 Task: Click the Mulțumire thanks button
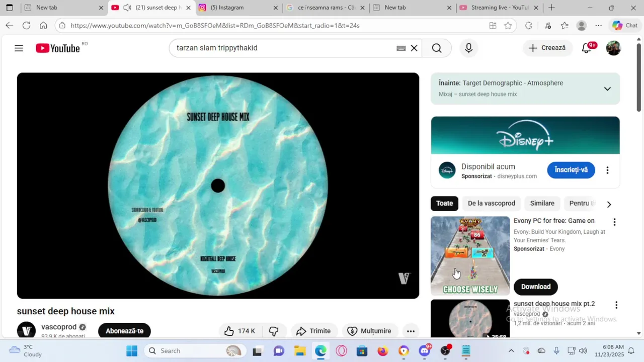tap(369, 331)
